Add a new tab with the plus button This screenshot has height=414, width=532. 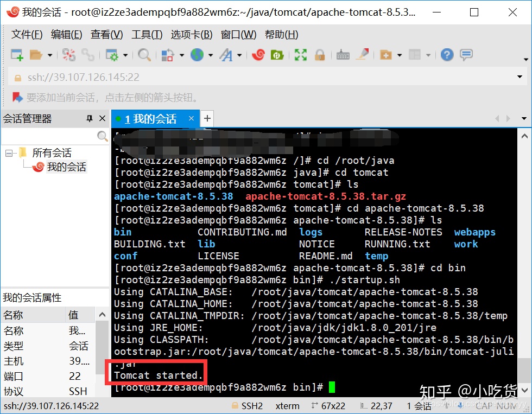coord(207,118)
